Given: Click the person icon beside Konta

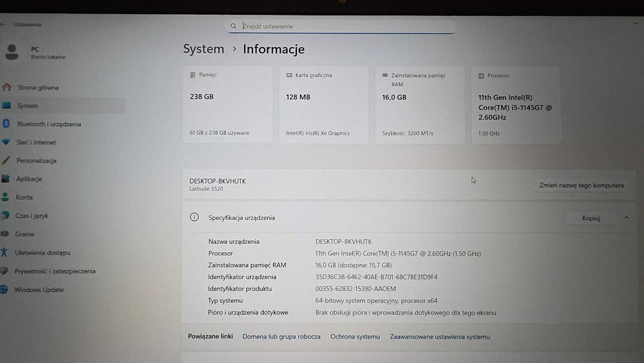Looking at the screenshot, I should coord(5,197).
